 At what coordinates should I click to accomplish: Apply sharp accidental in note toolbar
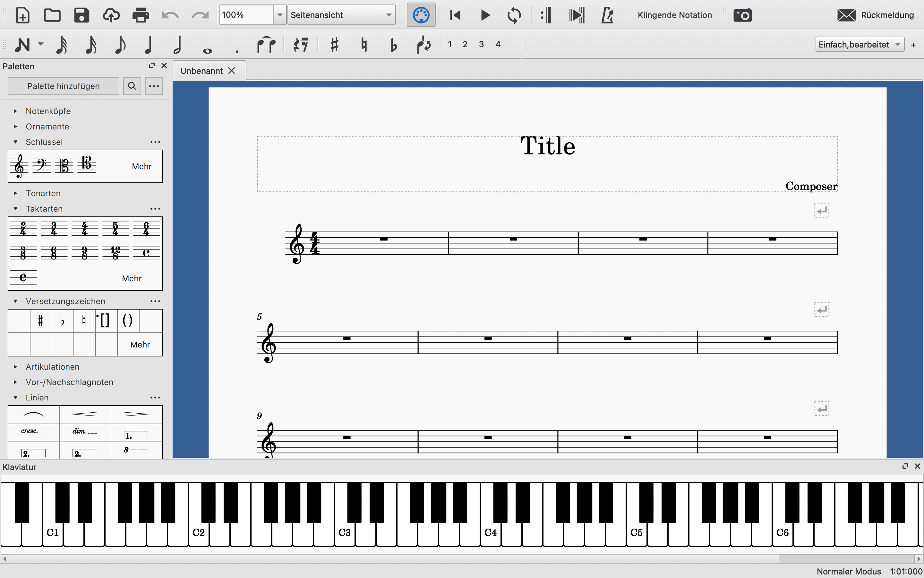335,45
